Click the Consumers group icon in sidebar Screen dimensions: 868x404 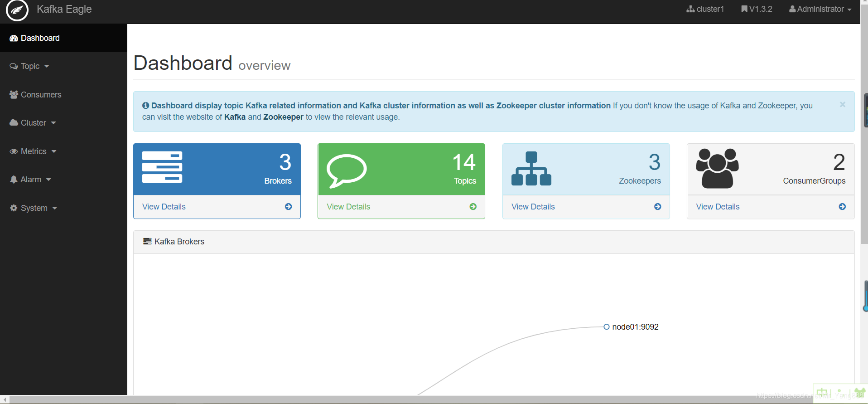(14, 95)
